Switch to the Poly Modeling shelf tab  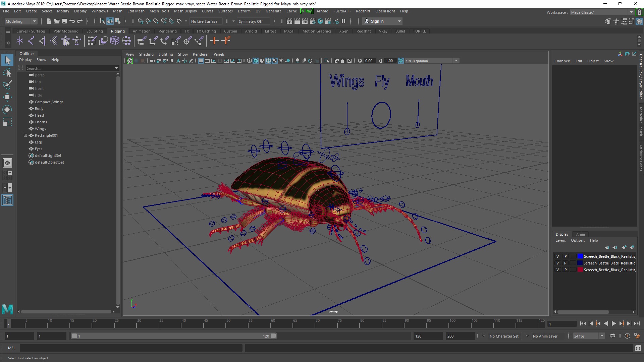point(66,31)
